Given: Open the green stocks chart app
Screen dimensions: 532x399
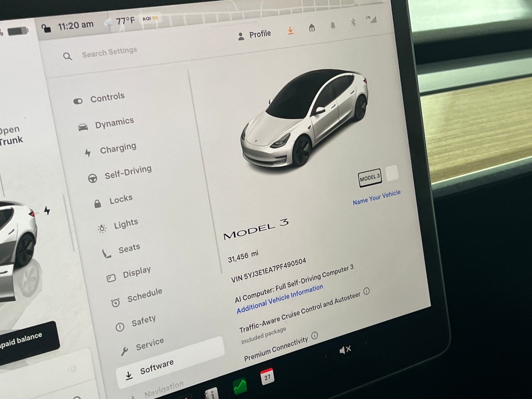Looking at the screenshot, I should pyautogui.click(x=240, y=386).
